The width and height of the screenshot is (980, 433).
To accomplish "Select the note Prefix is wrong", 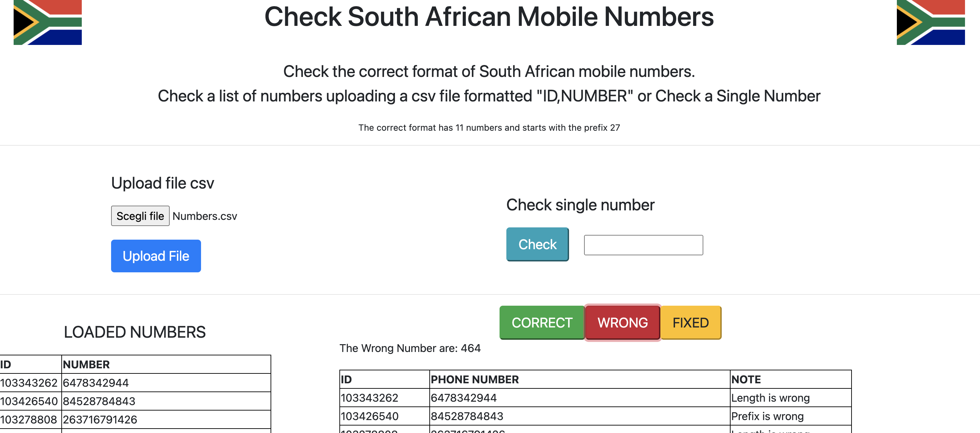I will (x=767, y=416).
